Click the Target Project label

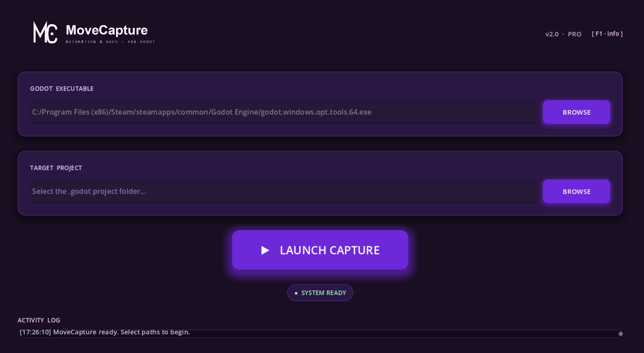[x=56, y=168]
